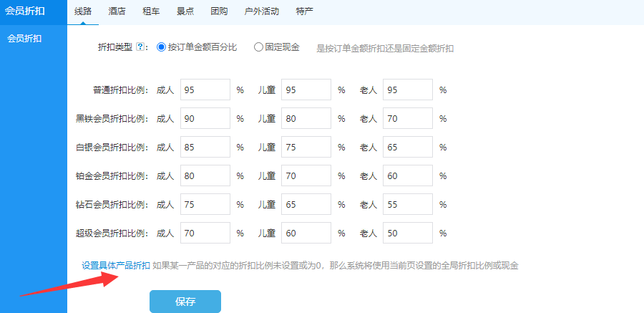The image size is (644, 313).
Task: Open the 设置具体产品折扣 link
Action: tap(116, 266)
